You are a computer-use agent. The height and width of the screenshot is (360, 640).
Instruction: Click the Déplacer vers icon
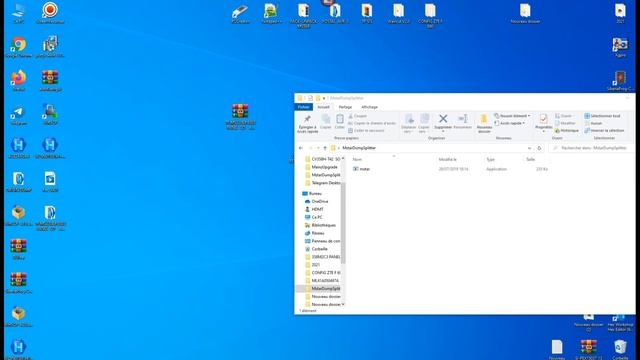[x=409, y=119]
